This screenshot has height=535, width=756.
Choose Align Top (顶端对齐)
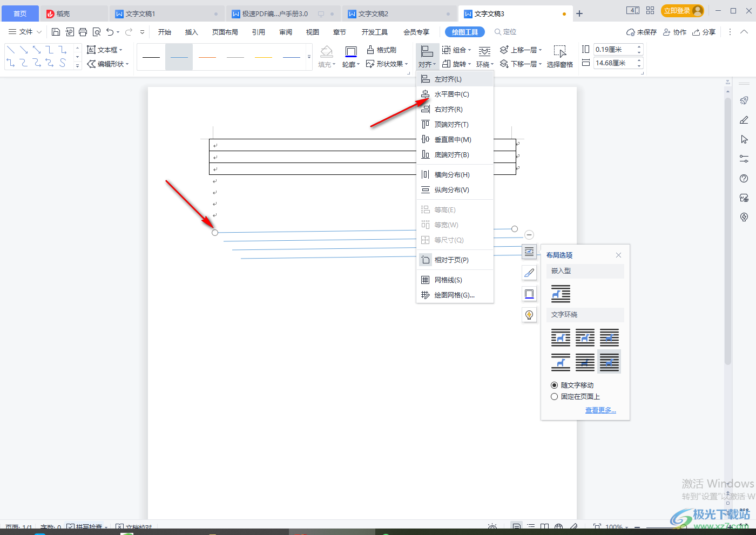(x=455, y=124)
